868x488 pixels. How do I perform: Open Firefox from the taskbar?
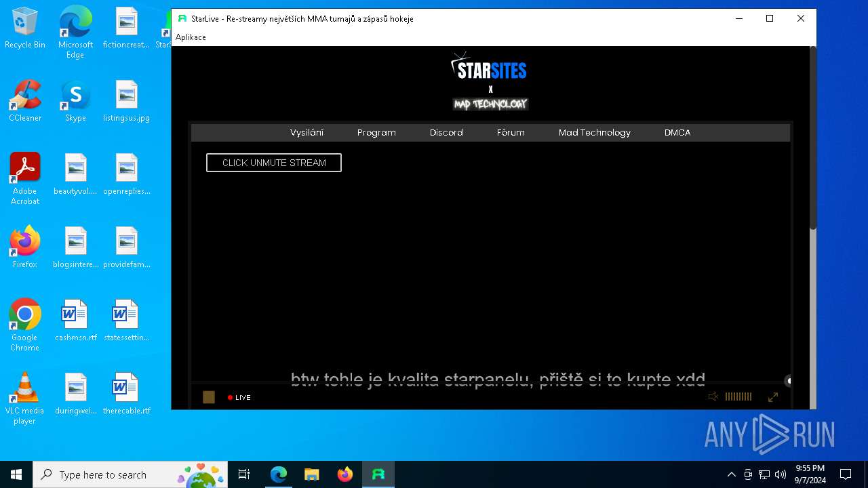coord(345,474)
